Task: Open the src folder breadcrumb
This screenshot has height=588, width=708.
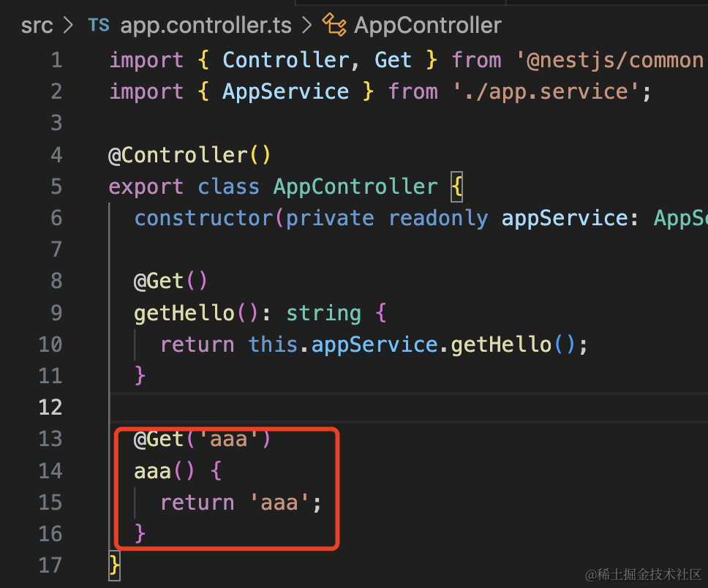Action: (37, 26)
